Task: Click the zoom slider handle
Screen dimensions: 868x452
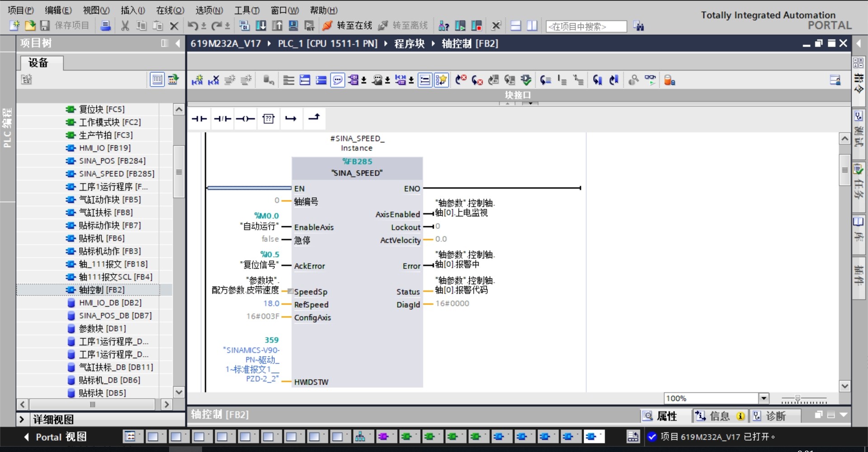Action: [x=798, y=400]
